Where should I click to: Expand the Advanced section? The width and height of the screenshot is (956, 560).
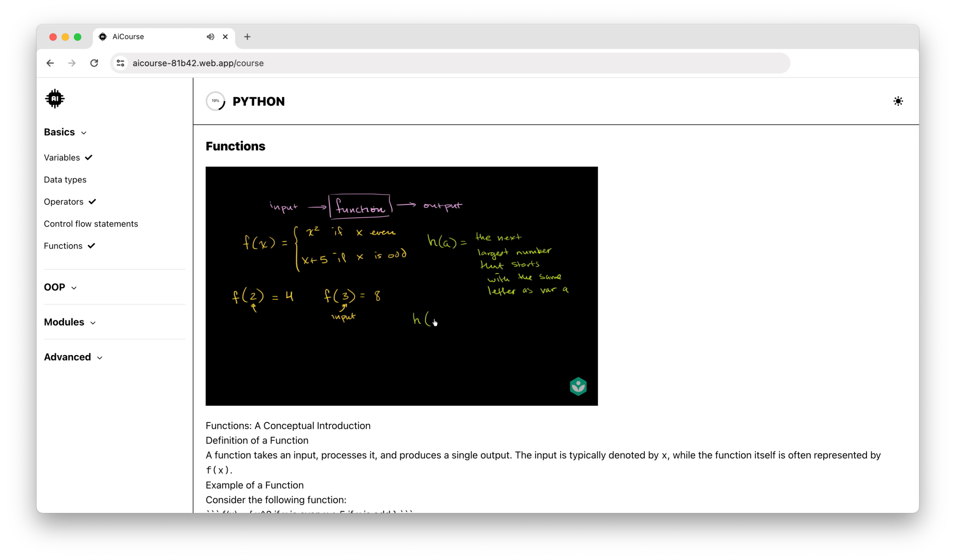(73, 357)
